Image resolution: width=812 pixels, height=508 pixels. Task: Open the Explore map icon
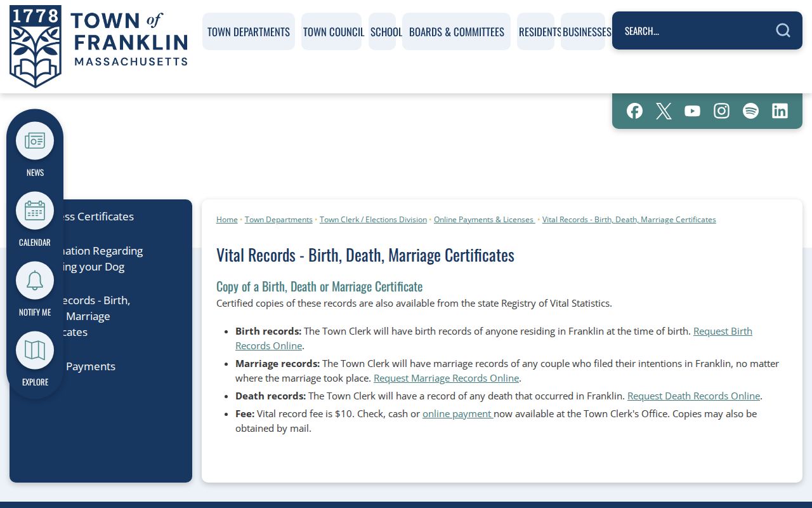[35, 351]
